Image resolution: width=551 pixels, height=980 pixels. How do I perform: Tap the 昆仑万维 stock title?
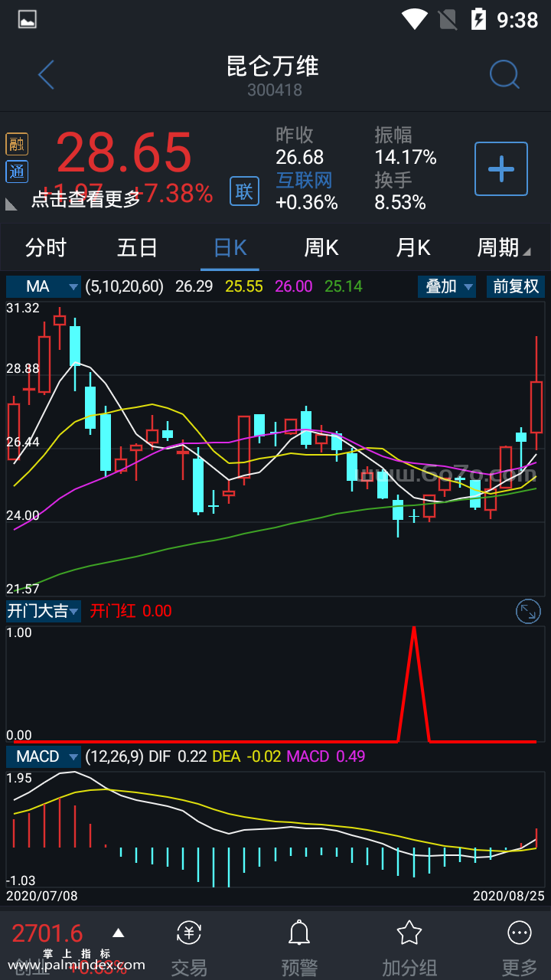(x=273, y=66)
